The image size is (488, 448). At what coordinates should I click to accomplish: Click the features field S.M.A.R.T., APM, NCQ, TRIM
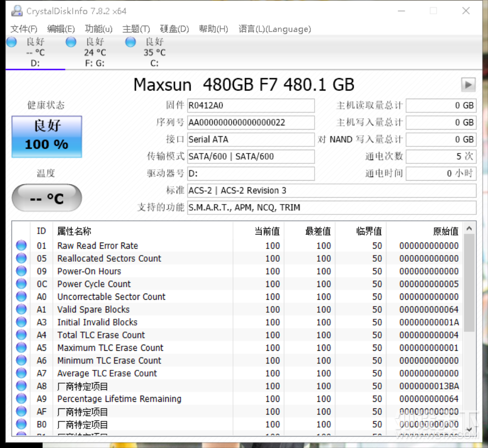tap(332, 207)
